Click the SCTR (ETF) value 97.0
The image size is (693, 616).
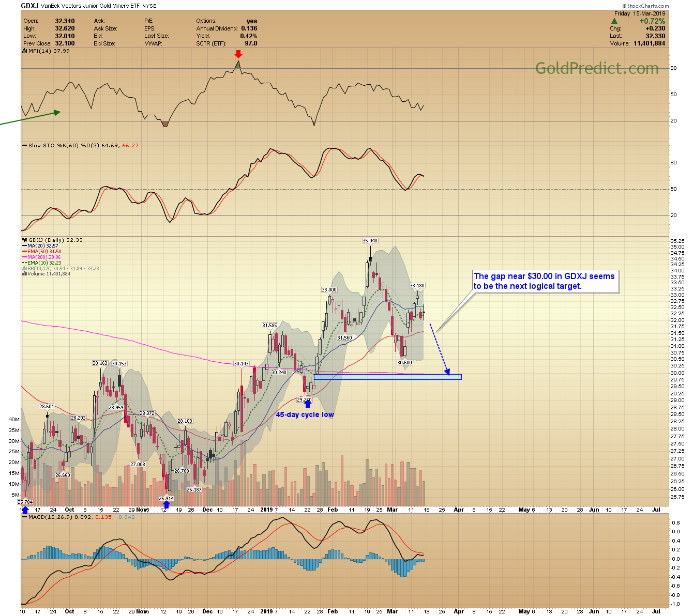click(251, 43)
